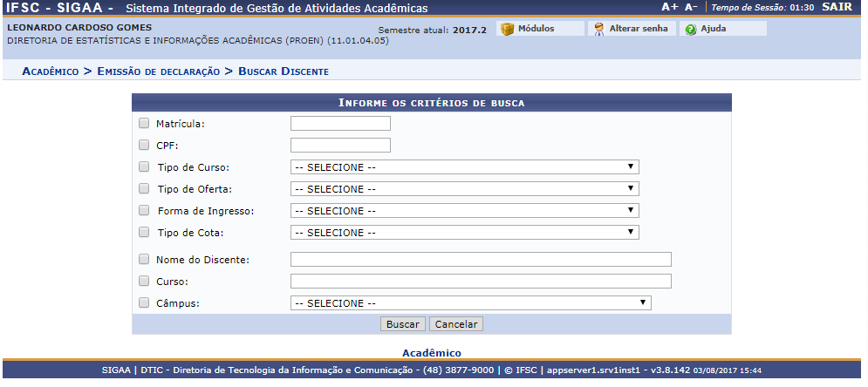Enable the Matrícula search checkbox

point(144,124)
